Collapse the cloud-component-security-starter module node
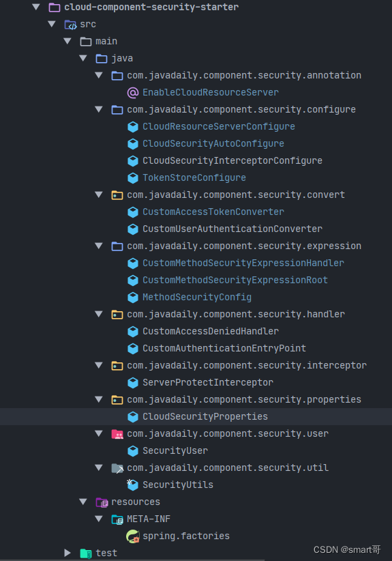Image resolution: width=392 pixels, height=561 pixels. (36, 7)
